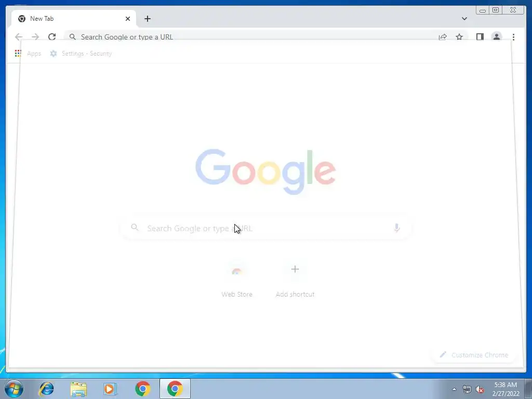The image size is (532, 399).
Task: Open network status tray icon
Action: 467,389
